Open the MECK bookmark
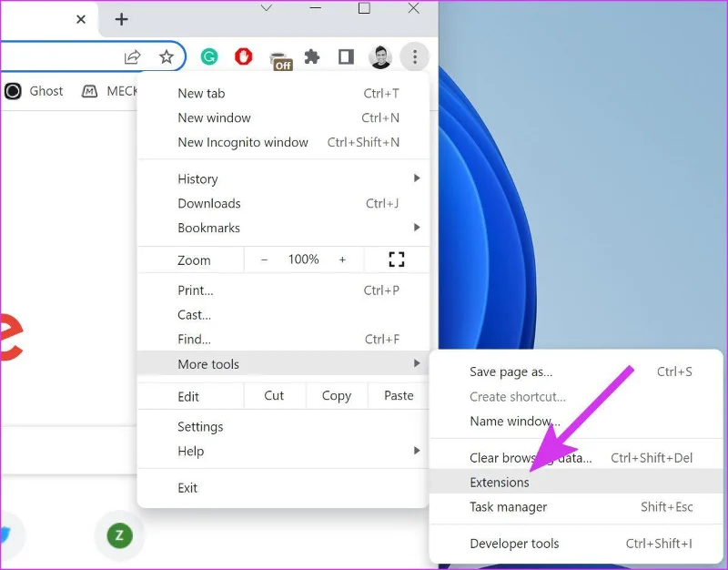Screen dimensions: 728x570 click(x=109, y=91)
